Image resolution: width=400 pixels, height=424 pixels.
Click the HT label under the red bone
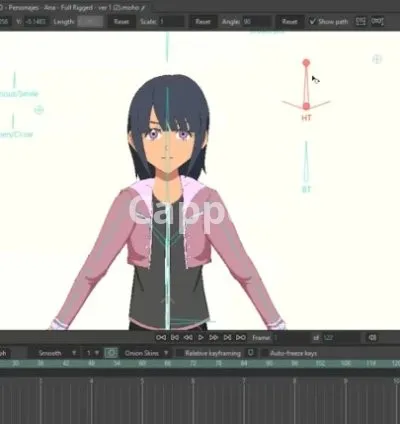(x=306, y=118)
